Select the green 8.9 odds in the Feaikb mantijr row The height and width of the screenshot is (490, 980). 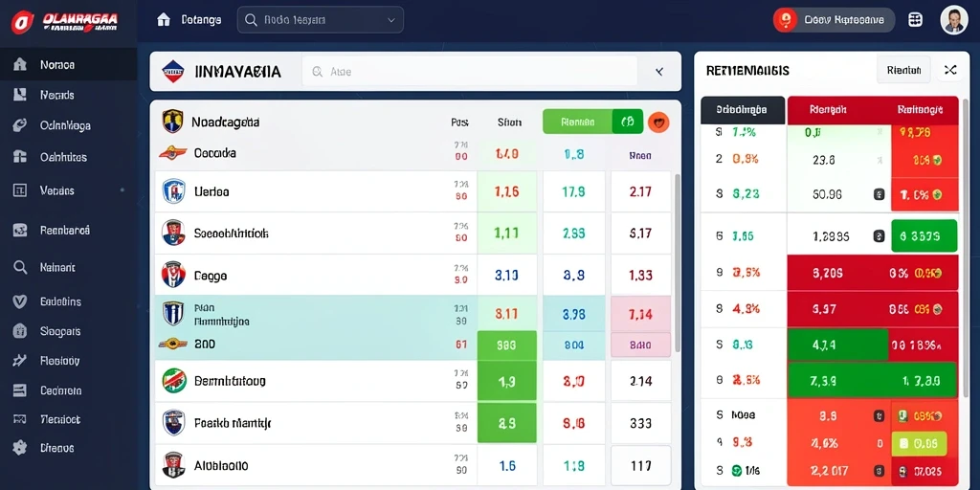[507, 423]
